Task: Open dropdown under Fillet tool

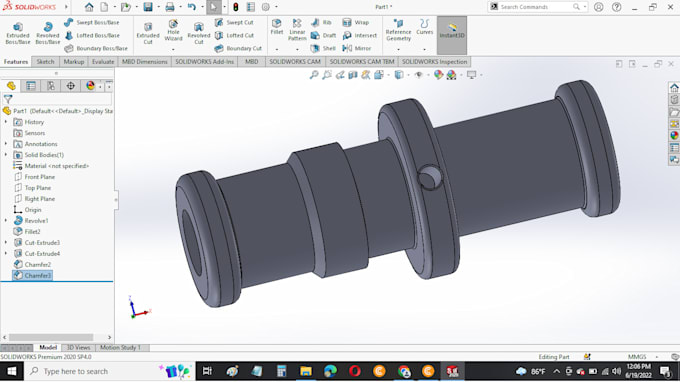Action: (x=277, y=49)
